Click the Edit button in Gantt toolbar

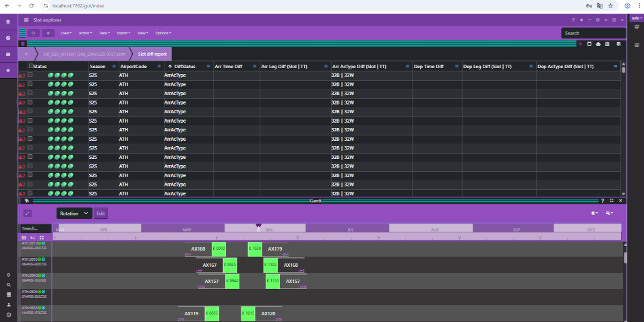tap(100, 214)
